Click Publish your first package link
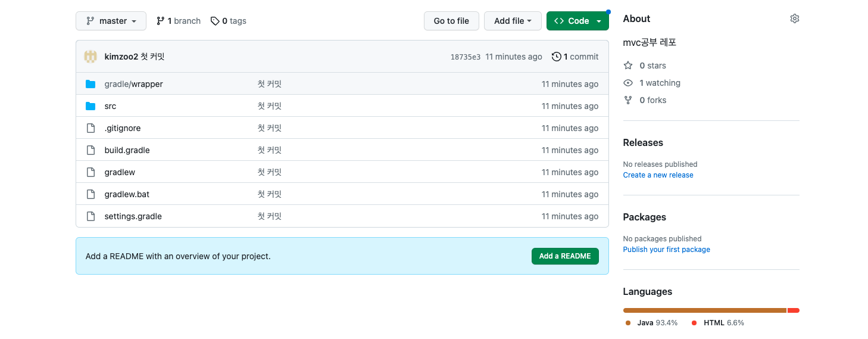Image resolution: width=868 pixels, height=339 pixels. [666, 250]
